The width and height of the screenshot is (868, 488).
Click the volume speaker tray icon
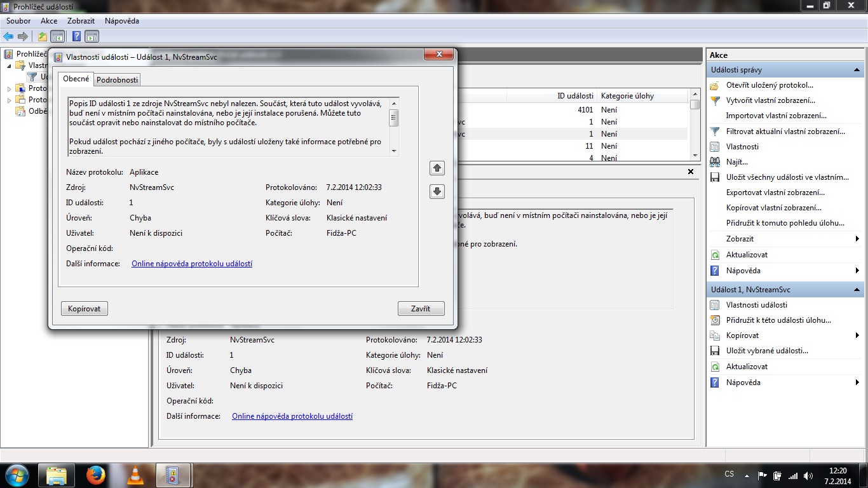tap(808, 475)
